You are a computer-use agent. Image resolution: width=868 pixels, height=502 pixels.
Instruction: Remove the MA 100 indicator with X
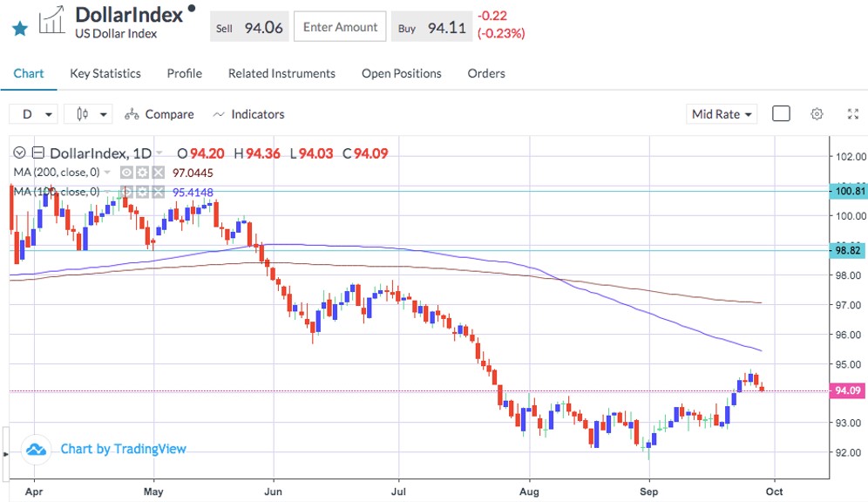pyautogui.click(x=159, y=192)
